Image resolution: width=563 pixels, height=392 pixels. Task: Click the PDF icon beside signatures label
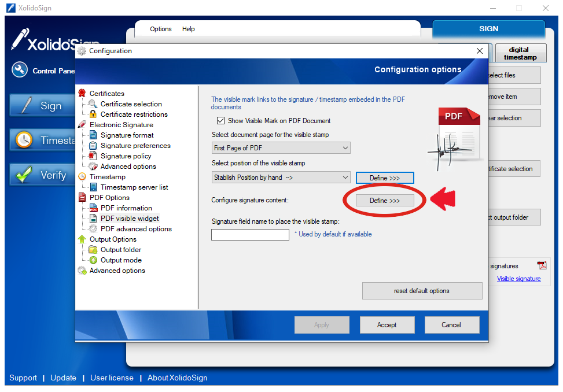click(542, 265)
